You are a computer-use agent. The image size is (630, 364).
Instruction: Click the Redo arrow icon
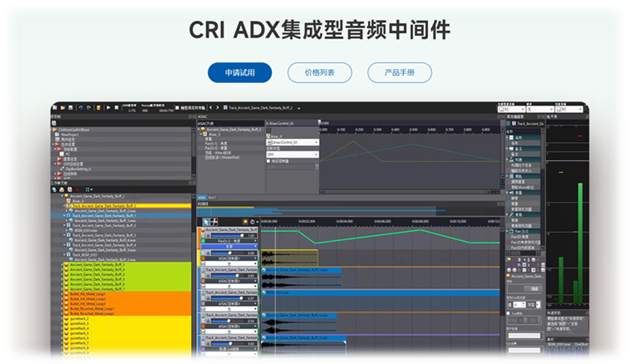(88, 108)
